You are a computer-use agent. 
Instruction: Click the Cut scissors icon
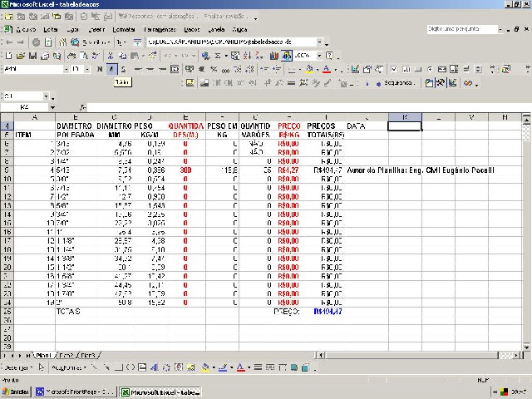click(x=111, y=56)
